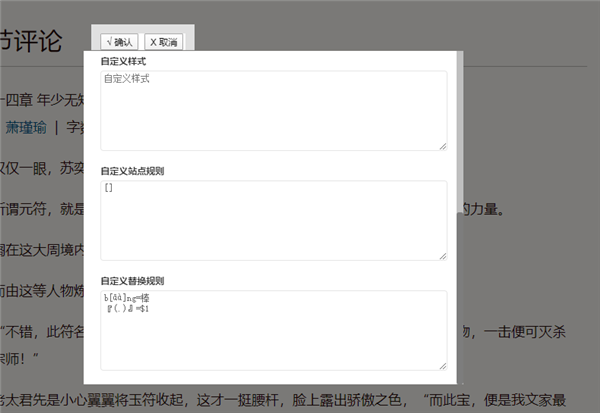Image resolution: width=600 pixels, height=413 pixels.
Task: Grab resize handle of 自定义样式 textarea
Action: [443, 146]
